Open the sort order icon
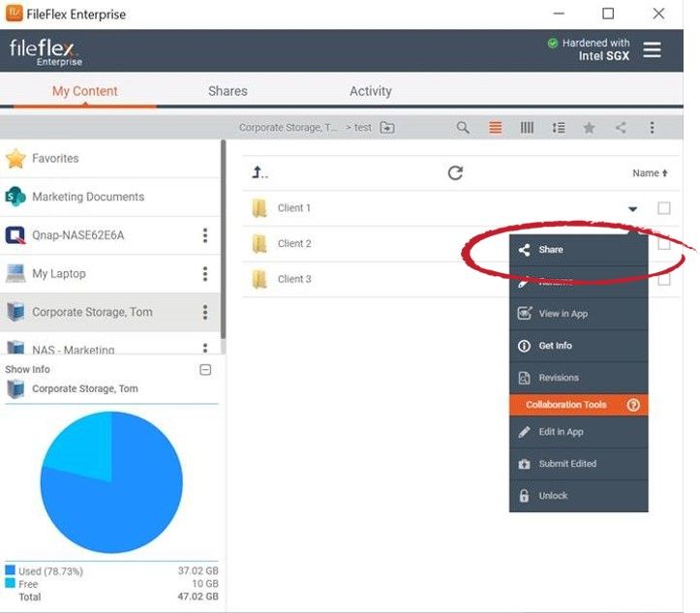Screen dimensions: 700x613 (x=558, y=128)
